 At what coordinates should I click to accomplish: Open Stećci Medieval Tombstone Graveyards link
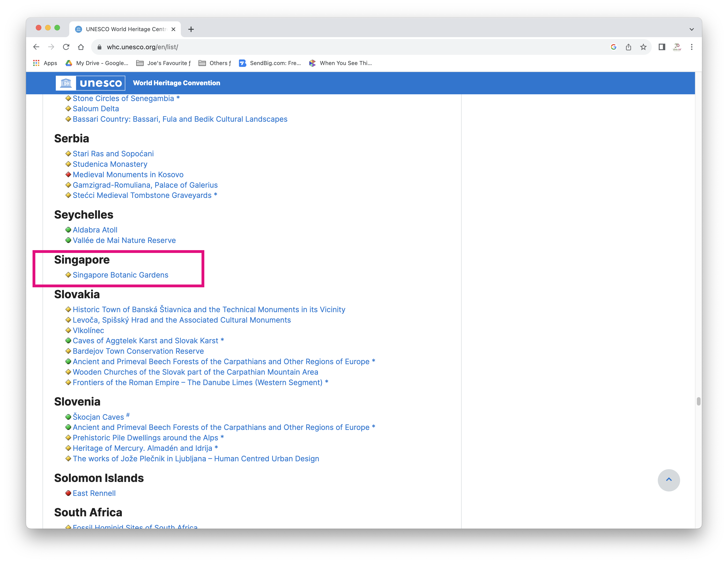point(145,195)
